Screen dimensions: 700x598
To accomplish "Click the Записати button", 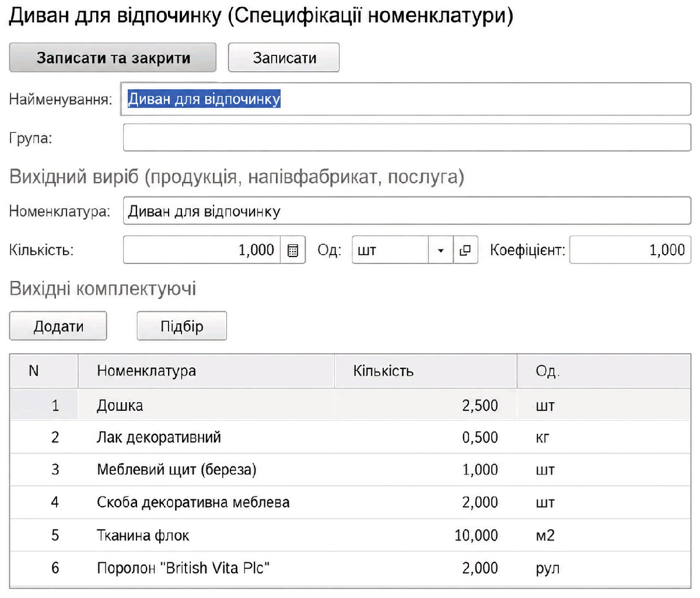I will [x=283, y=58].
